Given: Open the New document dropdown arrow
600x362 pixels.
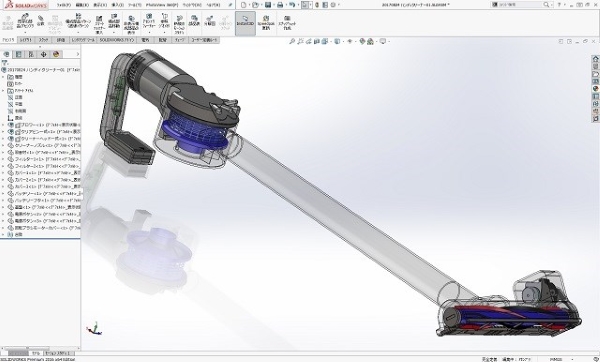Looking at the screenshot, I should pyautogui.click(x=249, y=5).
